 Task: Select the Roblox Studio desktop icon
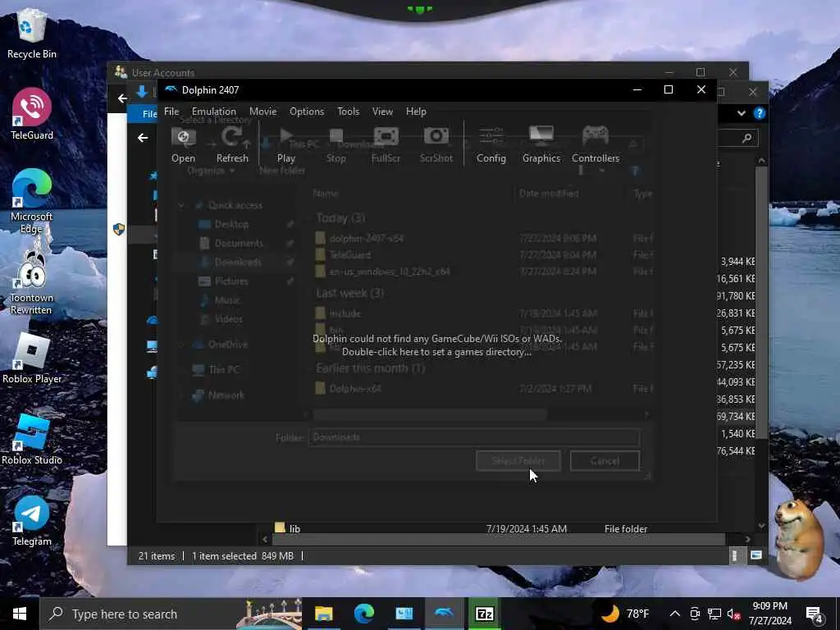[x=32, y=440]
